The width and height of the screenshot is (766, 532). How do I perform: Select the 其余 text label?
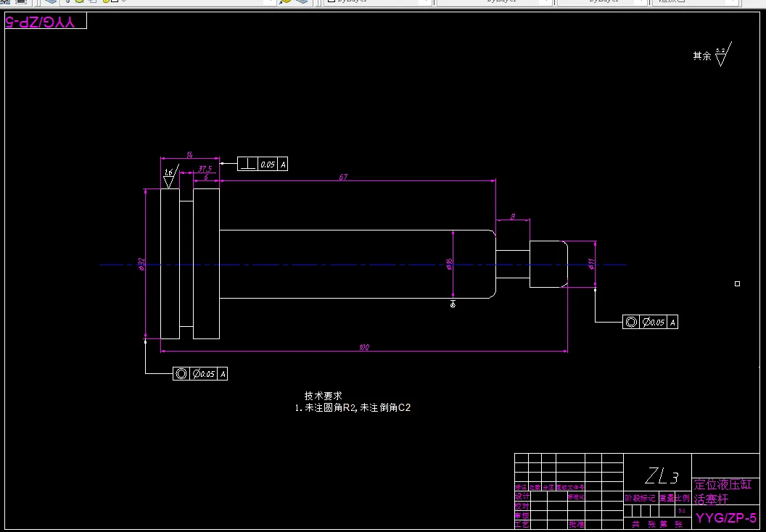[702, 56]
